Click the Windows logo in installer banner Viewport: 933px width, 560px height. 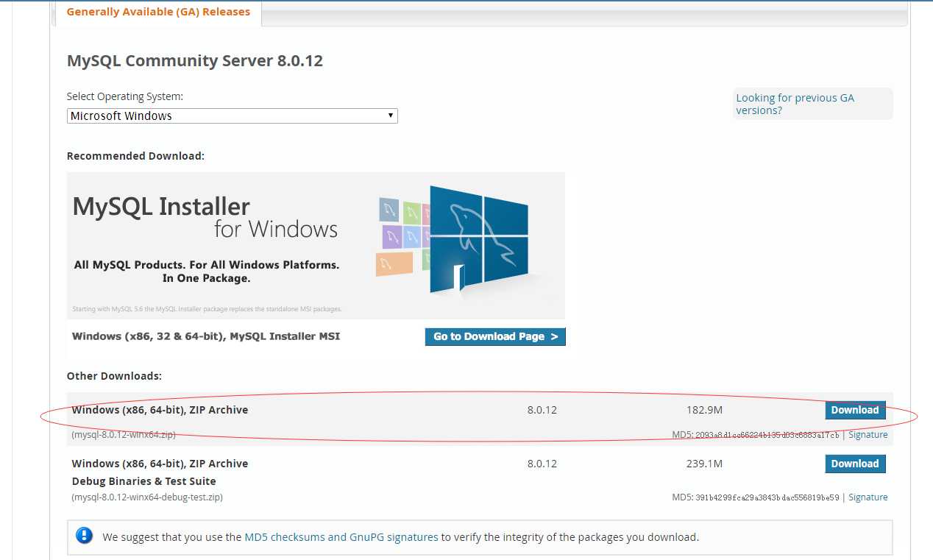[x=478, y=240]
